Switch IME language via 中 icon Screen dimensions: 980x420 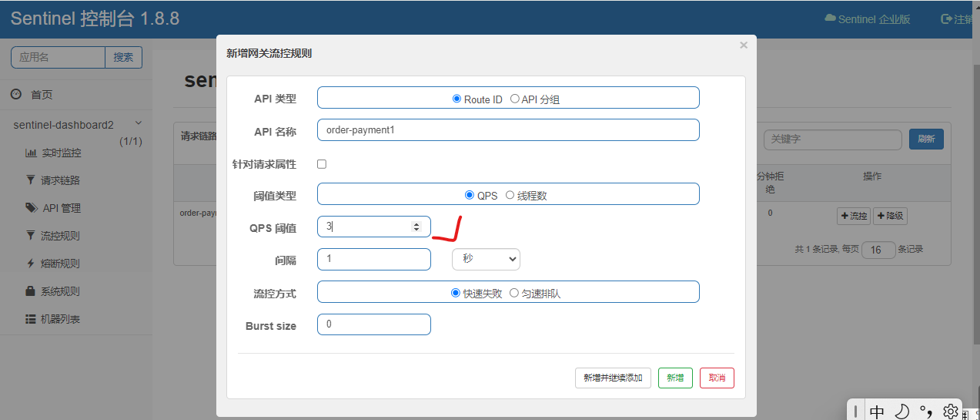[x=877, y=412]
